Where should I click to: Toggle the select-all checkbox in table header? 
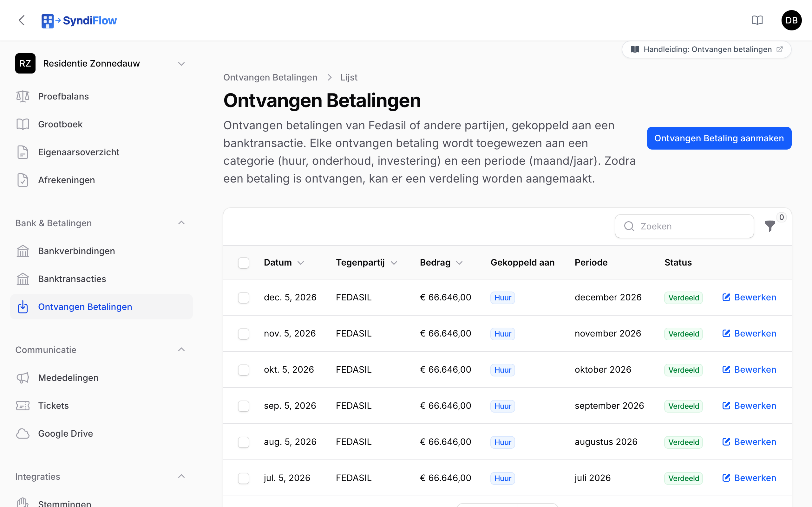point(244,263)
